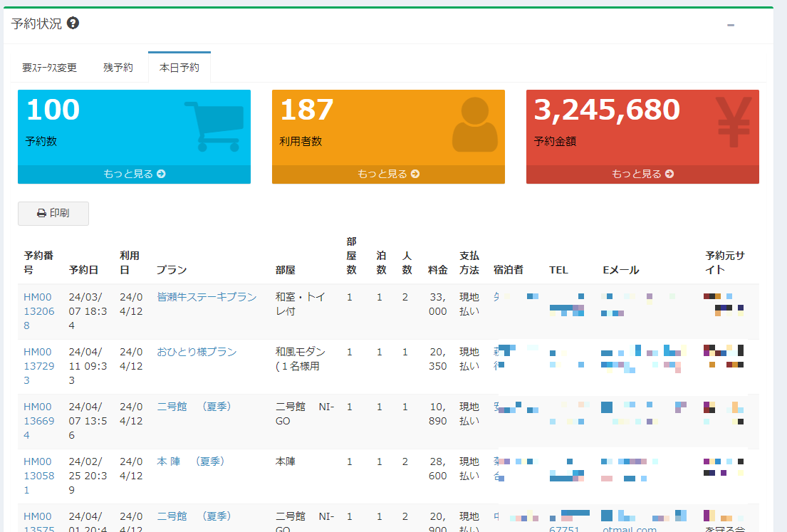Viewport: 787px width, 532px height.
Task: Click the TEL column header
Action: click(558, 269)
